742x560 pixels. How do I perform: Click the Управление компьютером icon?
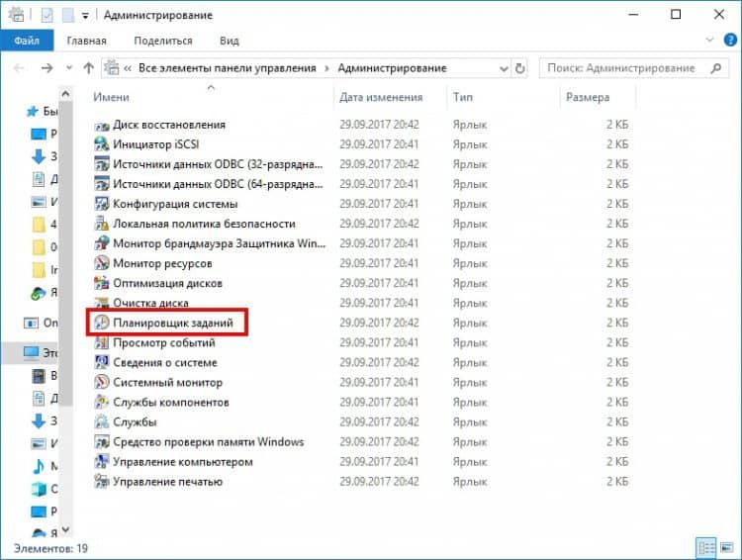(102, 461)
